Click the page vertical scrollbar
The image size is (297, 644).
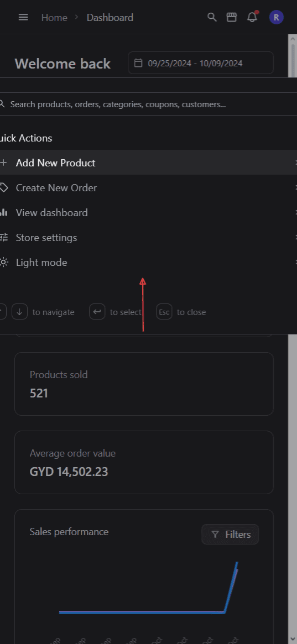click(x=293, y=328)
